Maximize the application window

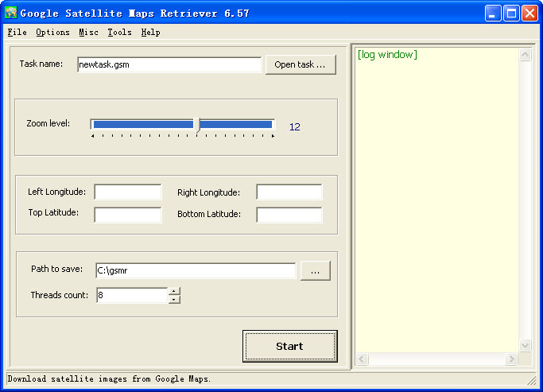click(x=511, y=14)
